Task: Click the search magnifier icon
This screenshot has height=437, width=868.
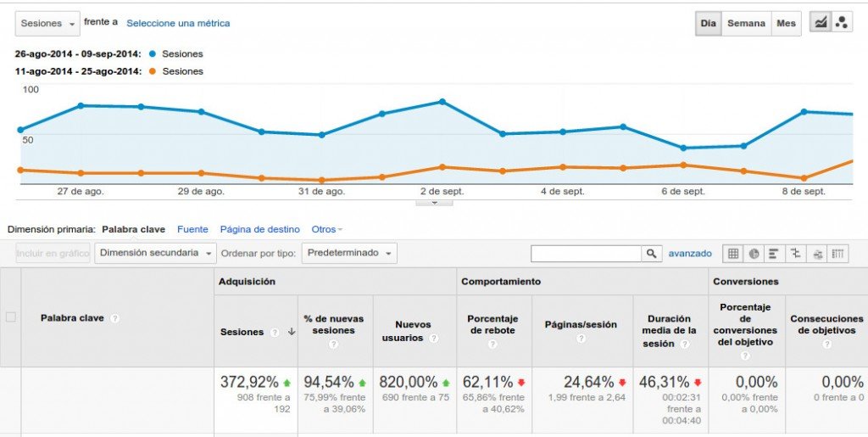Action: [652, 254]
